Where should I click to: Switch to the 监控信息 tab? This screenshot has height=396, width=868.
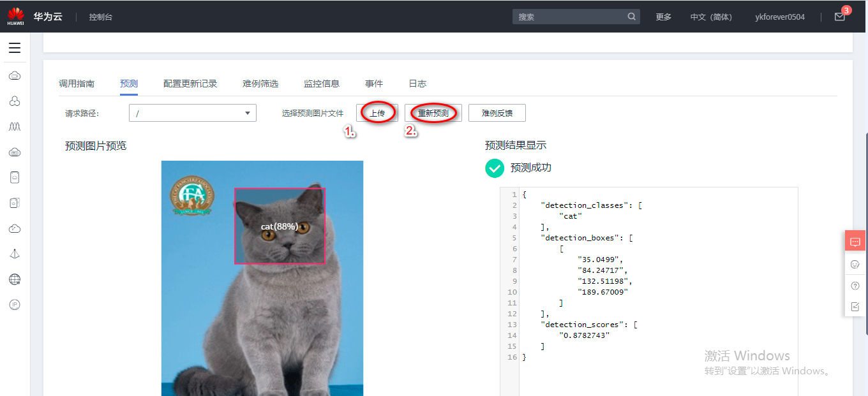(x=322, y=83)
